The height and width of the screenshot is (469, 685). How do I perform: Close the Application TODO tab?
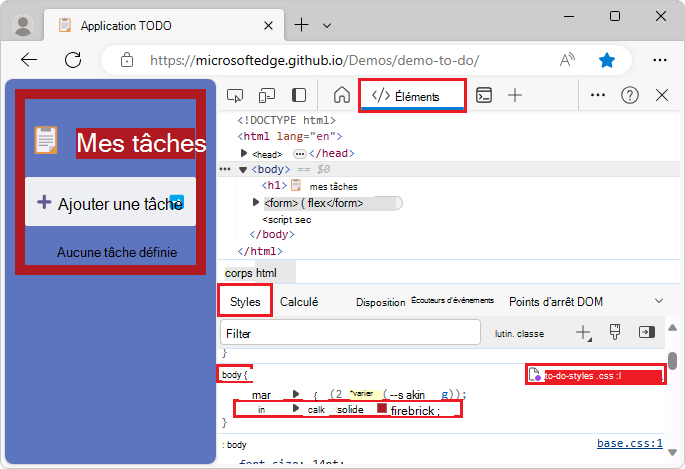[269, 26]
